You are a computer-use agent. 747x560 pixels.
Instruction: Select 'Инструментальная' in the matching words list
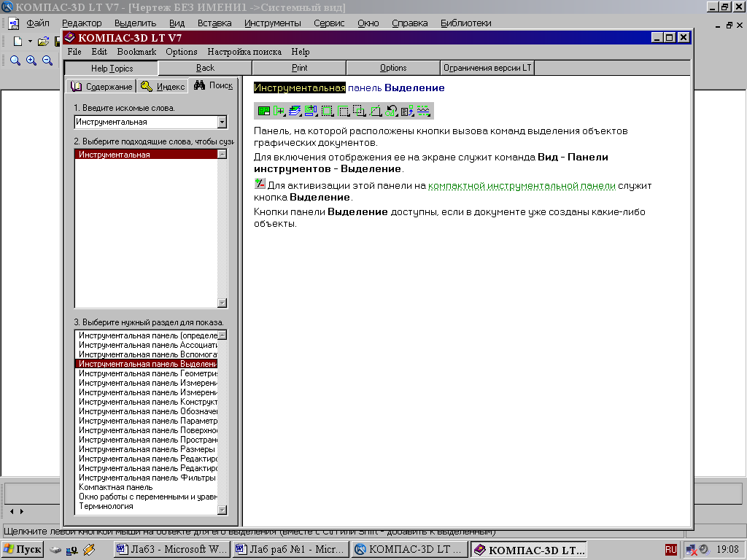tap(146, 155)
